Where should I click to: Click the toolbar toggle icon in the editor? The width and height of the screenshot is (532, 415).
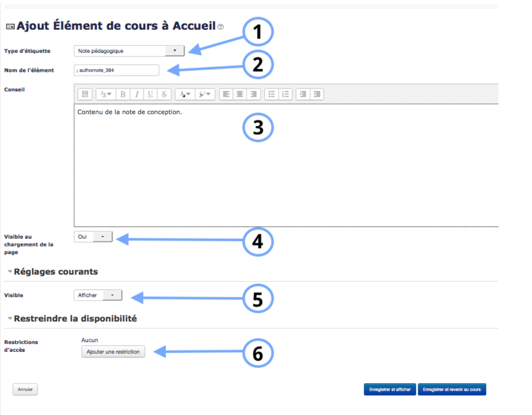[x=85, y=94]
